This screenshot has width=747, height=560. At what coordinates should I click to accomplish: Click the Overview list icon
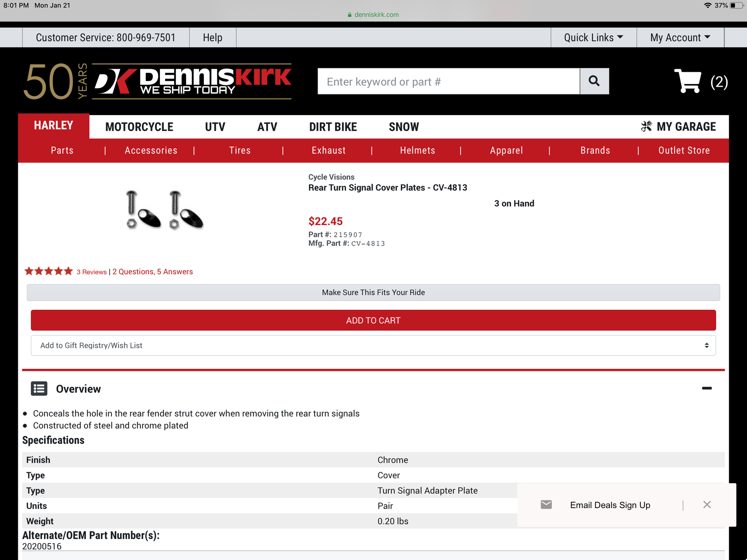pos(39,389)
